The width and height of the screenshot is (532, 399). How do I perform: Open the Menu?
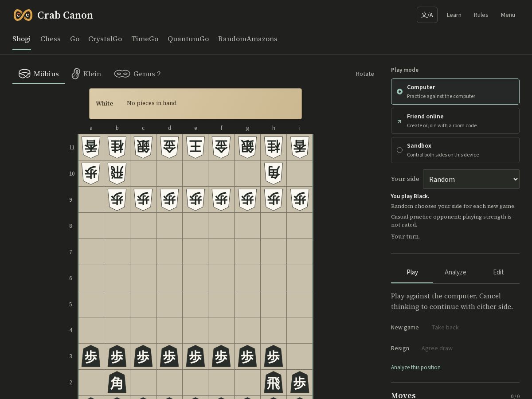click(508, 15)
